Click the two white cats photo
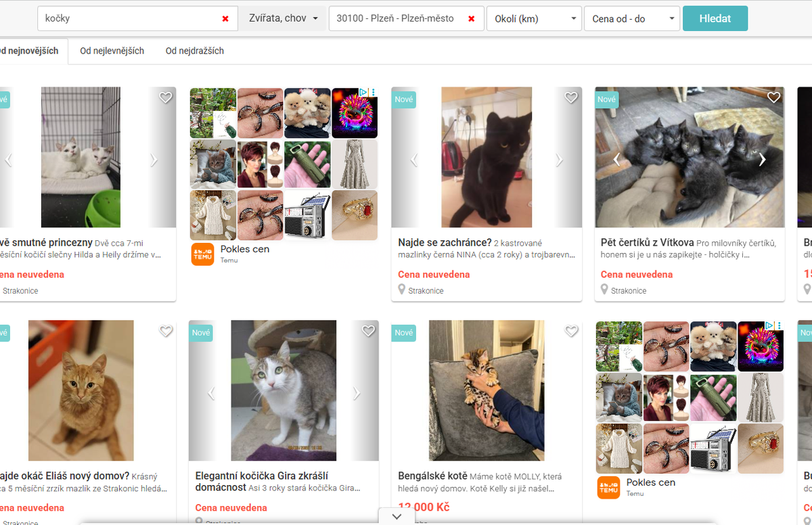Image resolution: width=812 pixels, height=525 pixels. tap(81, 157)
